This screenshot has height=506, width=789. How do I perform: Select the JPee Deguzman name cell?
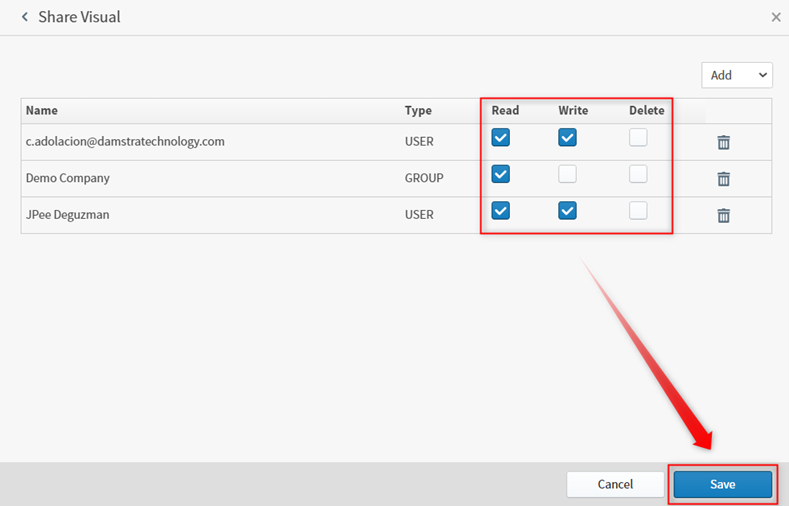[x=67, y=215]
